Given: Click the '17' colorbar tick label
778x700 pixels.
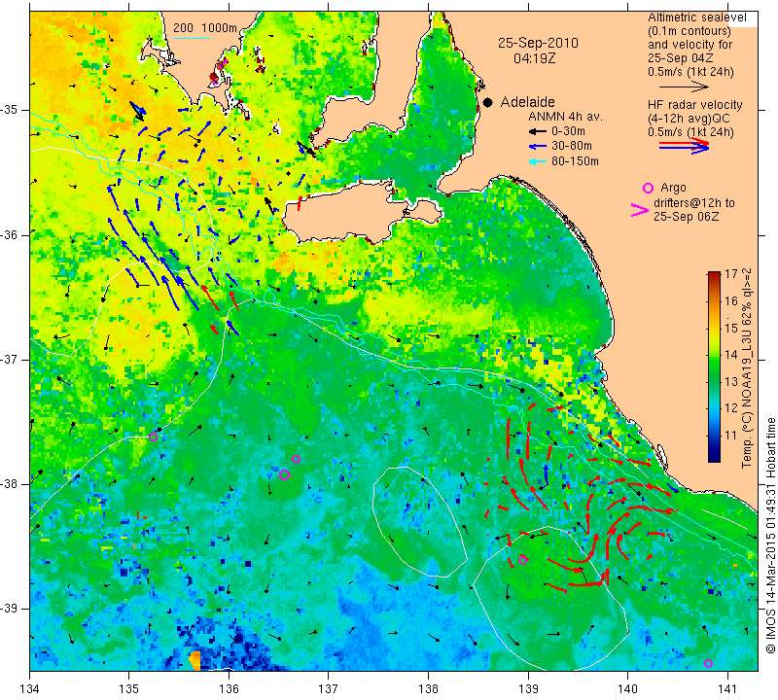Looking at the screenshot, I should 732,275.
